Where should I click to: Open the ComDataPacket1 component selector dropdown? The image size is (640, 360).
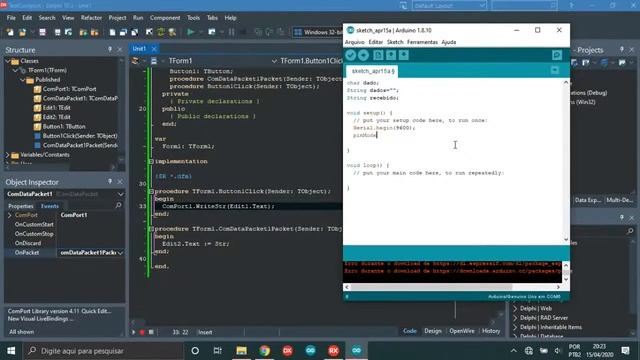(x=120, y=194)
